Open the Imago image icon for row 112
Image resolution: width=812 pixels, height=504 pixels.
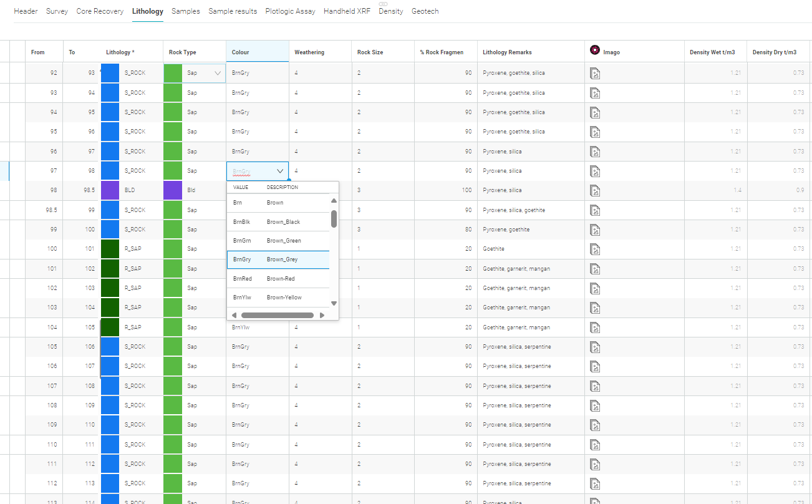click(x=596, y=483)
